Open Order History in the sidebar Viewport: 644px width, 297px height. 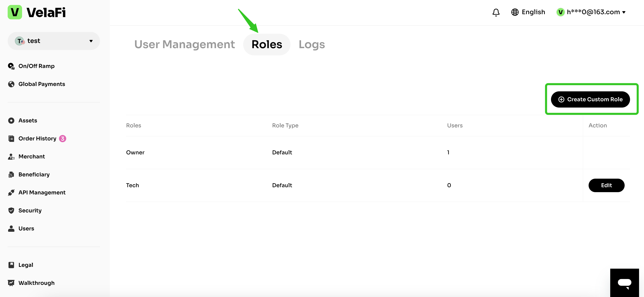(x=37, y=138)
